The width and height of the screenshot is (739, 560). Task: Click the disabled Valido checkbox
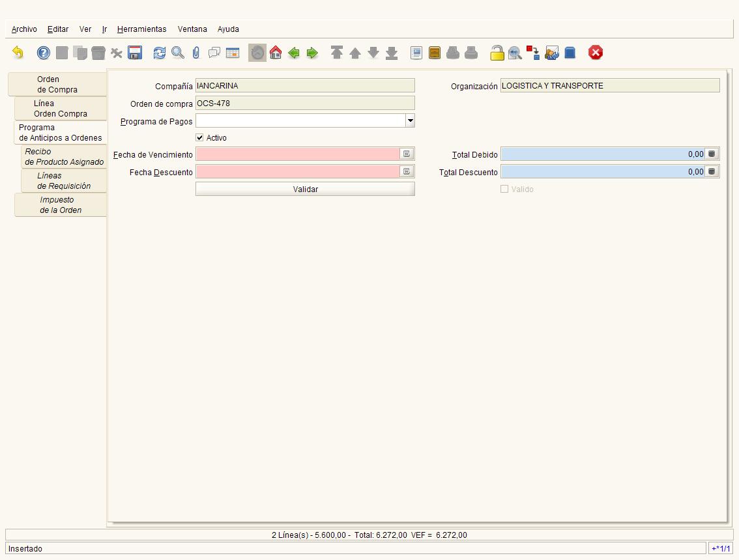pos(504,189)
